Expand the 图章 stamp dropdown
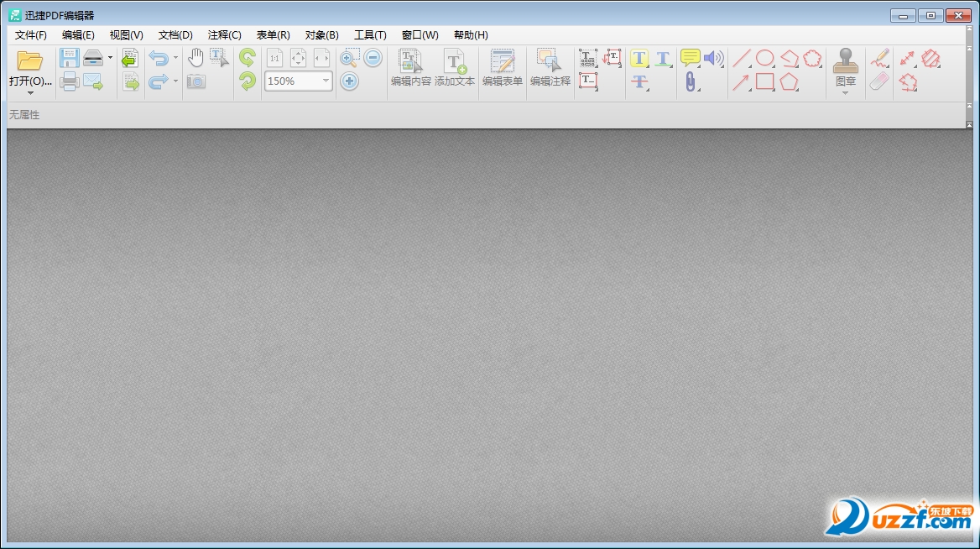 845,92
